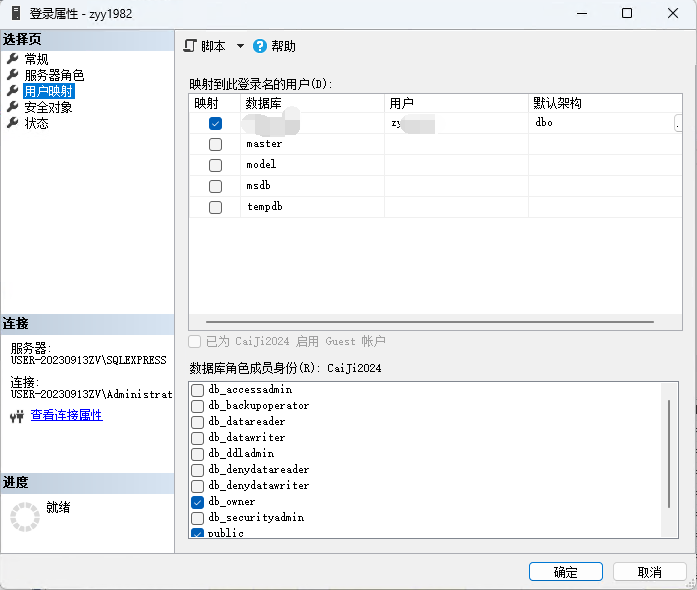Click the connection properties icon beside 查看连接属性

15,416
